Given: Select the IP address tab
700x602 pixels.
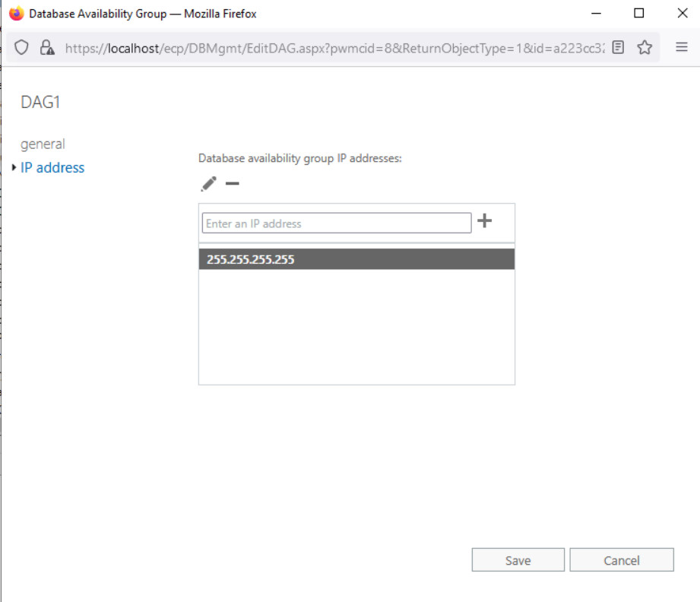Looking at the screenshot, I should (52, 168).
